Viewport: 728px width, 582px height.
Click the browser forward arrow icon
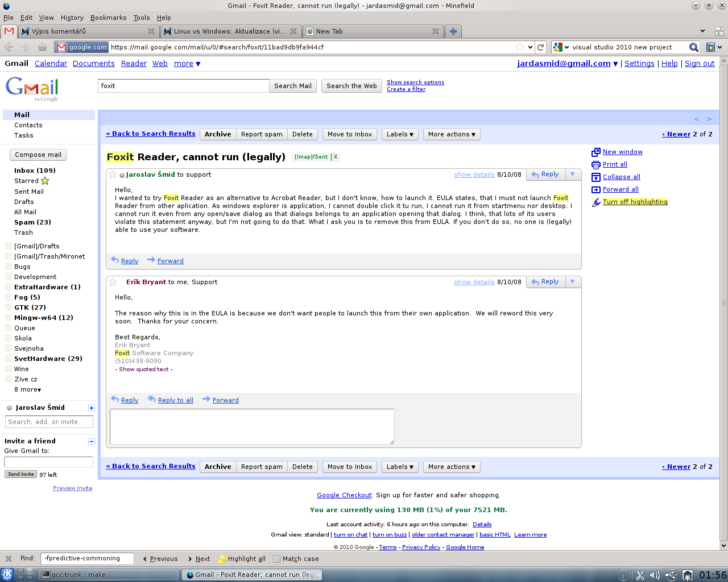click(x=26, y=47)
